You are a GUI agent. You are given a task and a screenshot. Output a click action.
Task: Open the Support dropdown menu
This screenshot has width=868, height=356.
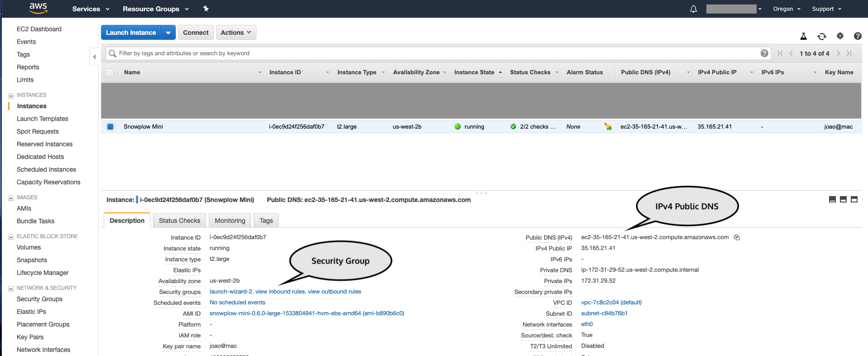coord(826,9)
